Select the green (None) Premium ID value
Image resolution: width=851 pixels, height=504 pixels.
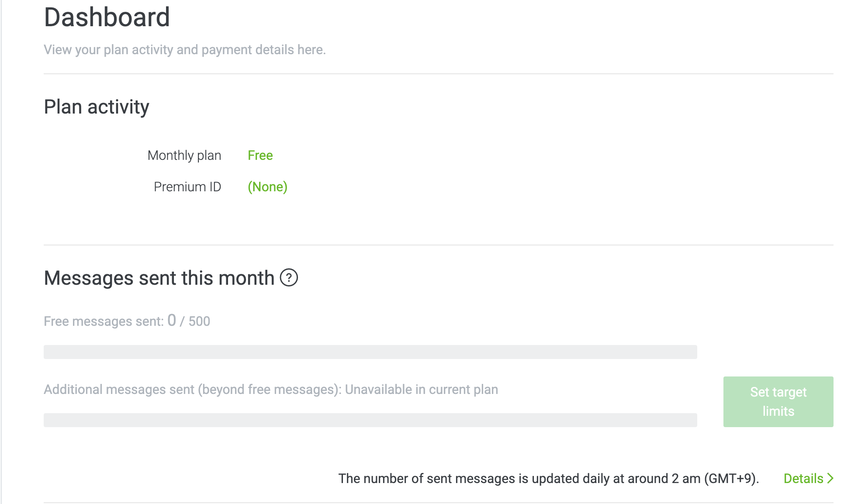(267, 187)
